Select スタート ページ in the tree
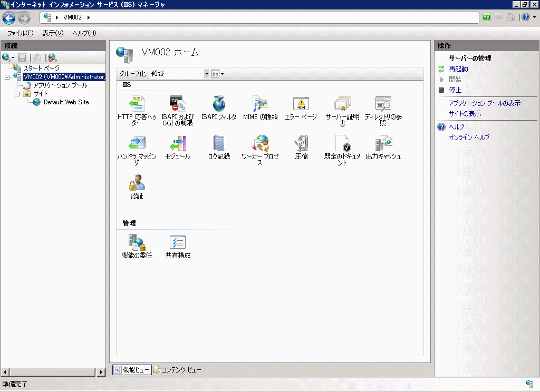Viewport: 540px width, 392px height. pos(41,68)
